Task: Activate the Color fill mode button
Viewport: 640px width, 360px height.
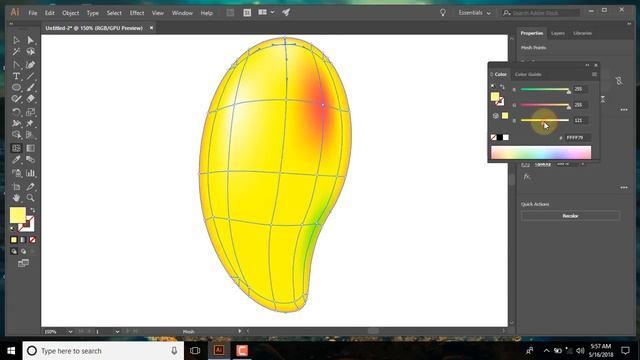Action: click(14, 240)
